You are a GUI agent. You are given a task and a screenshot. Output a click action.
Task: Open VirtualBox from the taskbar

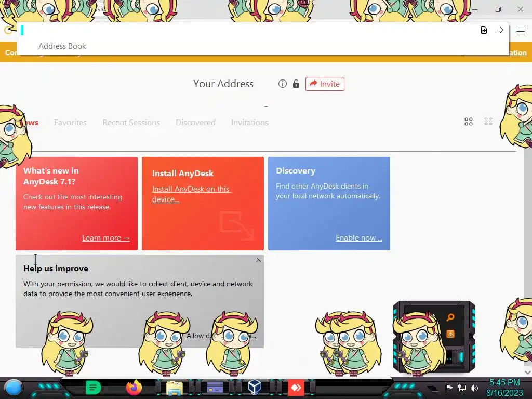[255, 387]
